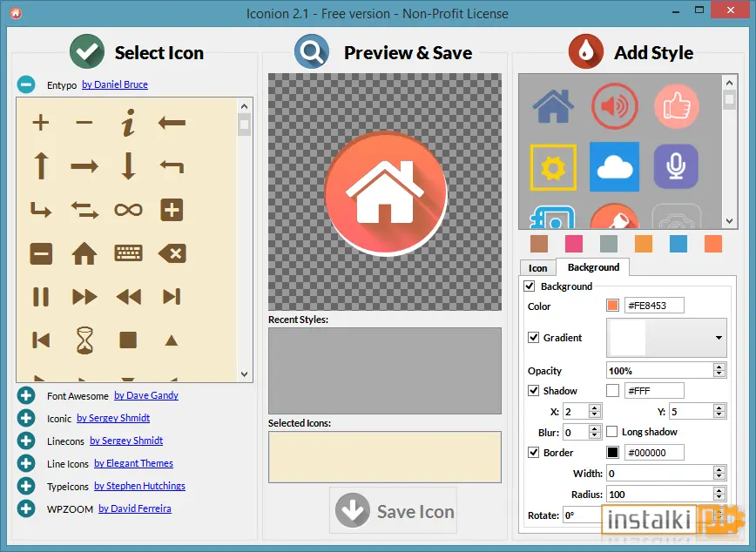Enable the Long shadow option
Image resolution: width=756 pixels, height=552 pixels.
click(611, 432)
